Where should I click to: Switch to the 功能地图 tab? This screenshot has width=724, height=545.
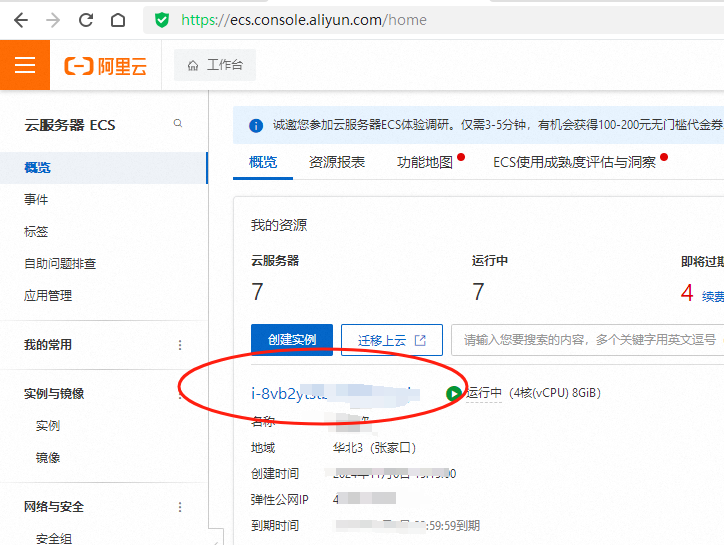pos(425,162)
